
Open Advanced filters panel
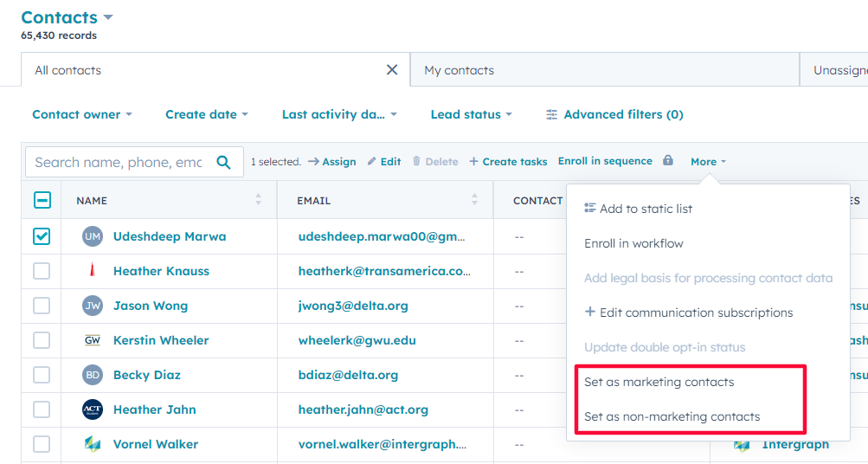tap(614, 114)
